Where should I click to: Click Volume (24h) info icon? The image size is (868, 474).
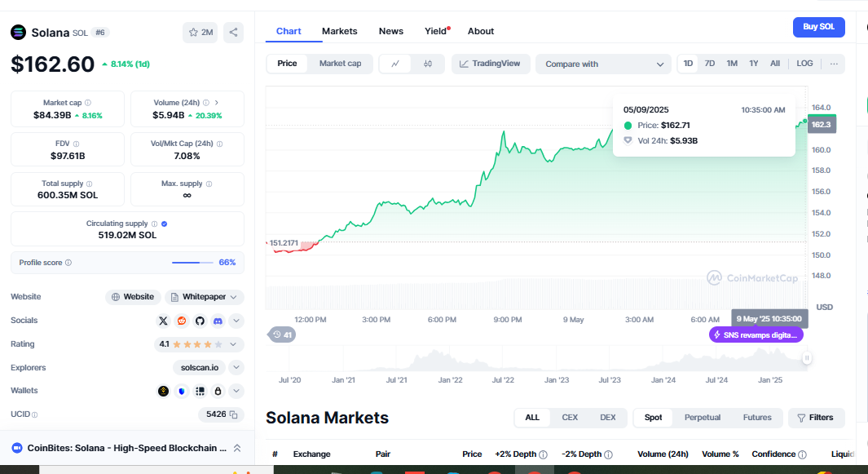point(206,103)
